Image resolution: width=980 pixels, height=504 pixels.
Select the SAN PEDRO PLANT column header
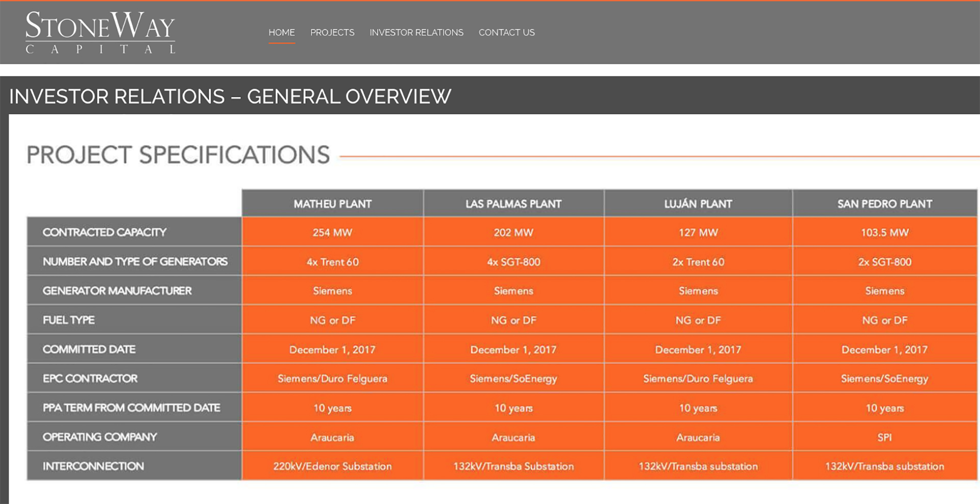click(885, 204)
